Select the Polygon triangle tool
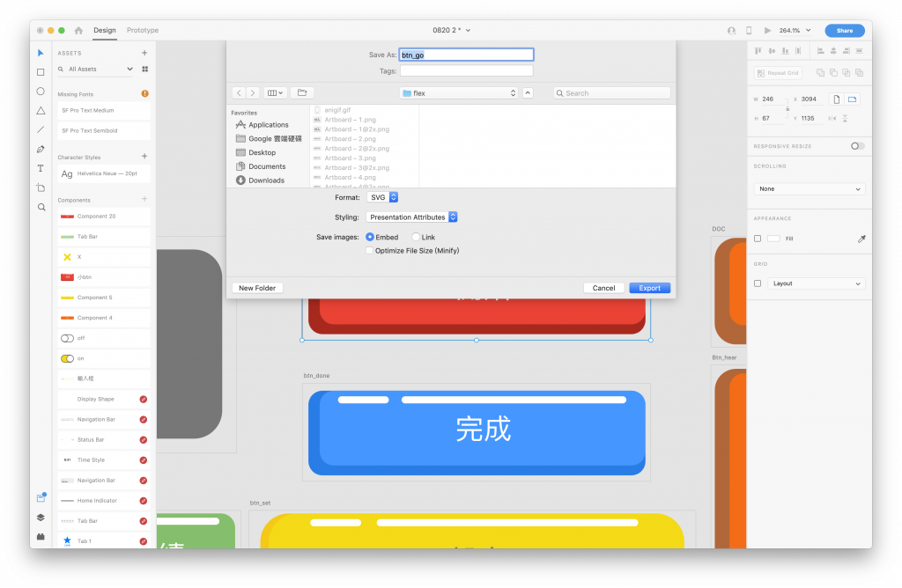This screenshot has width=902, height=588. [x=41, y=110]
